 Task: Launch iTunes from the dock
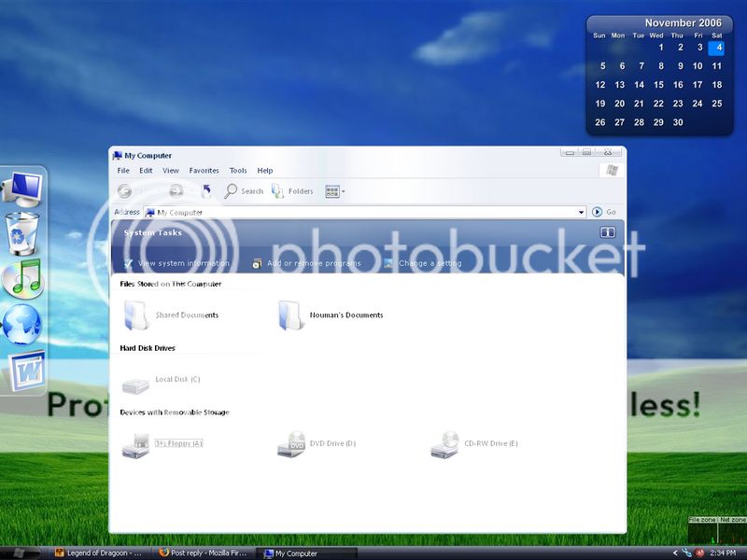tap(22, 279)
